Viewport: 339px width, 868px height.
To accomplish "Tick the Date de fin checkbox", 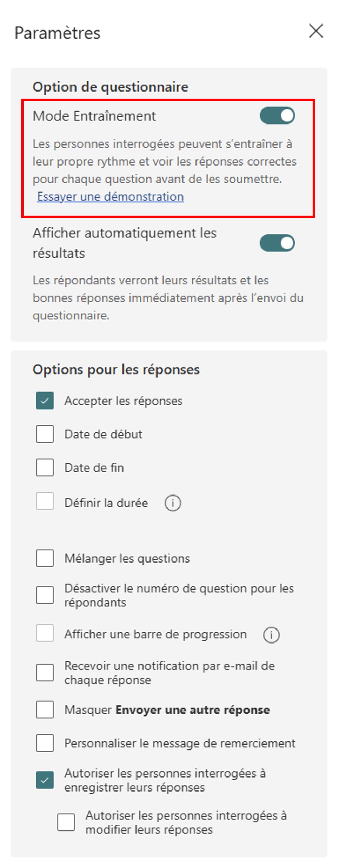I will [45, 467].
